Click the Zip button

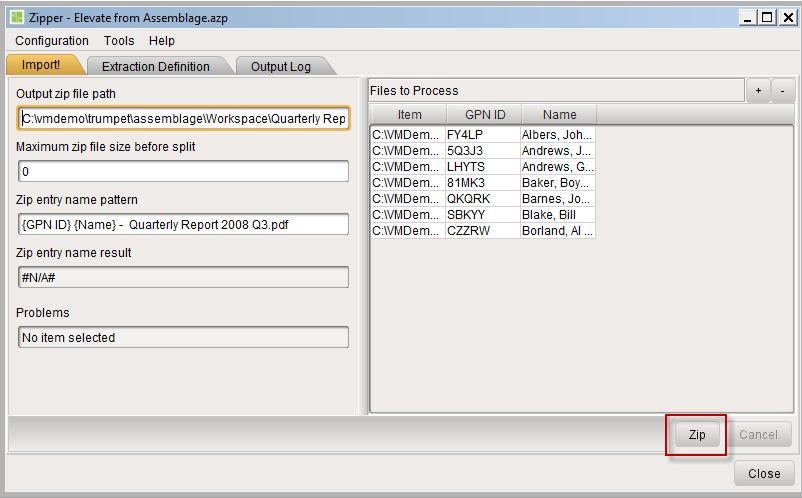(x=697, y=435)
